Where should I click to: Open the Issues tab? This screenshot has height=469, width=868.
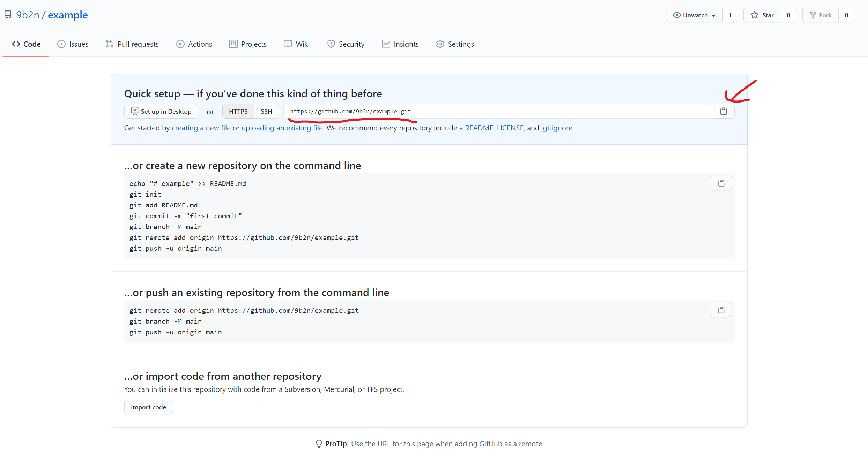[x=73, y=44]
